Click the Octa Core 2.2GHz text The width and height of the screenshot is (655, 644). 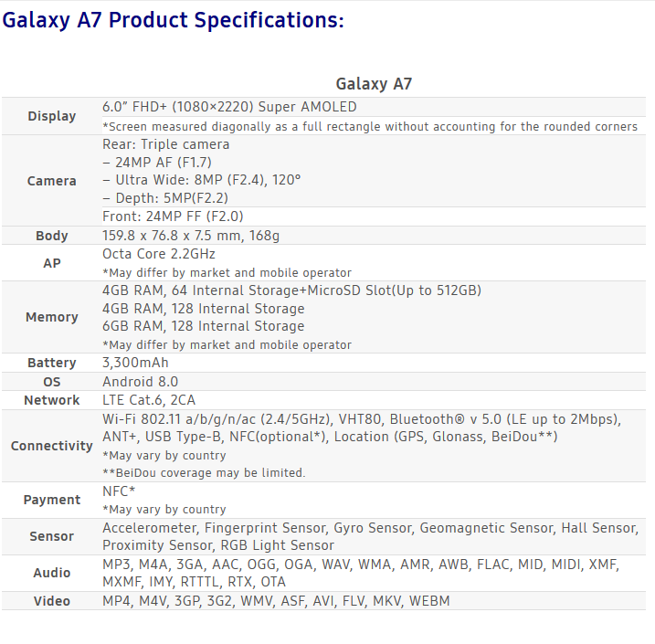(159, 254)
